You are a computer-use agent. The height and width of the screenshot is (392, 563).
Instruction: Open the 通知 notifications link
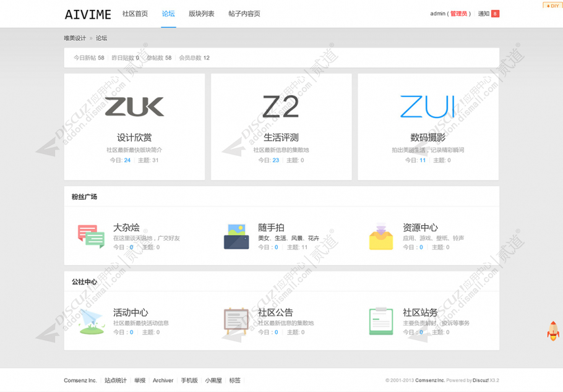click(x=484, y=14)
